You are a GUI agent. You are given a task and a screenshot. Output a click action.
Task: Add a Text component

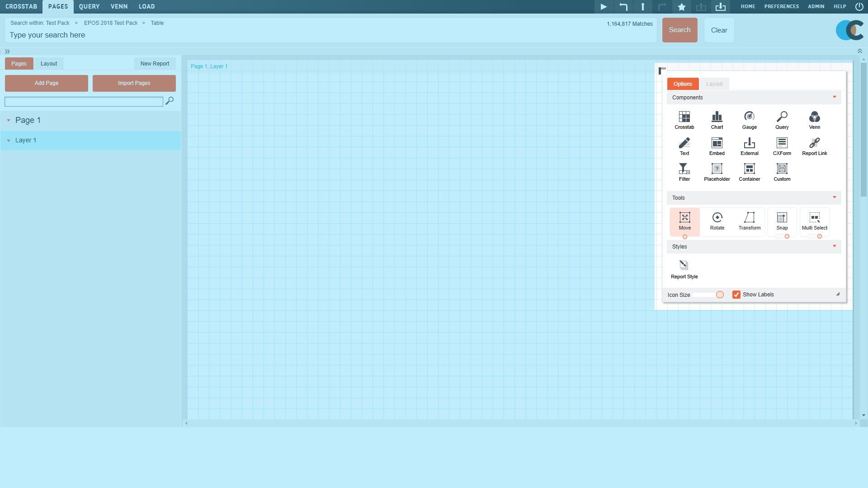(x=684, y=145)
